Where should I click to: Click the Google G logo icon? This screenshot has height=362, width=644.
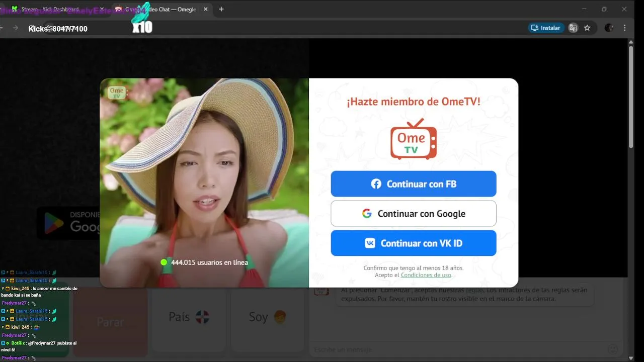(367, 214)
